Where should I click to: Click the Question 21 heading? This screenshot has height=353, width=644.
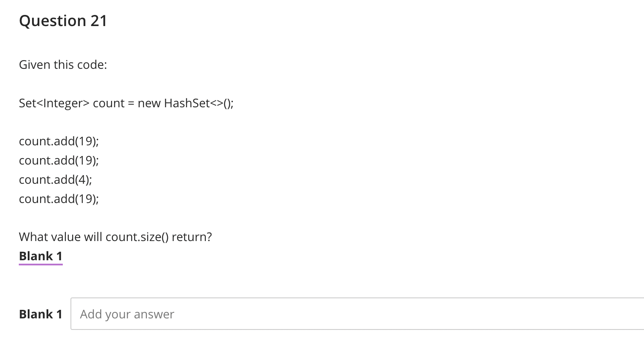tap(63, 20)
